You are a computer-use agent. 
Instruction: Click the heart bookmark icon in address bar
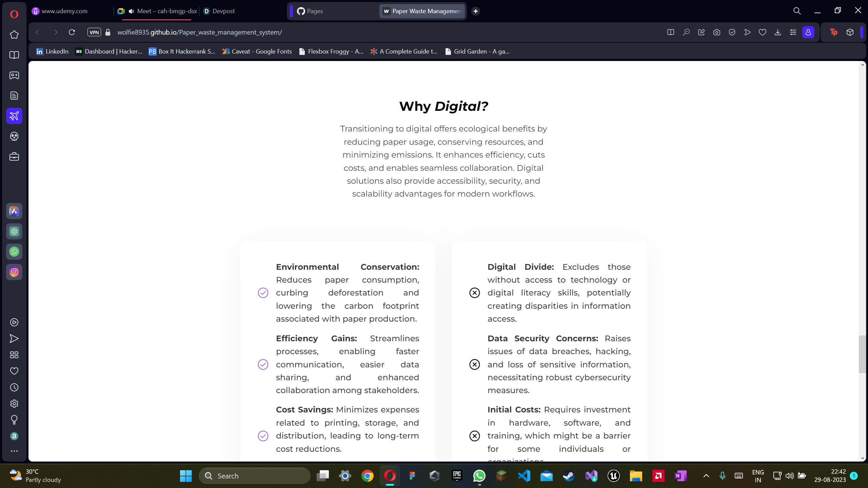tap(762, 32)
